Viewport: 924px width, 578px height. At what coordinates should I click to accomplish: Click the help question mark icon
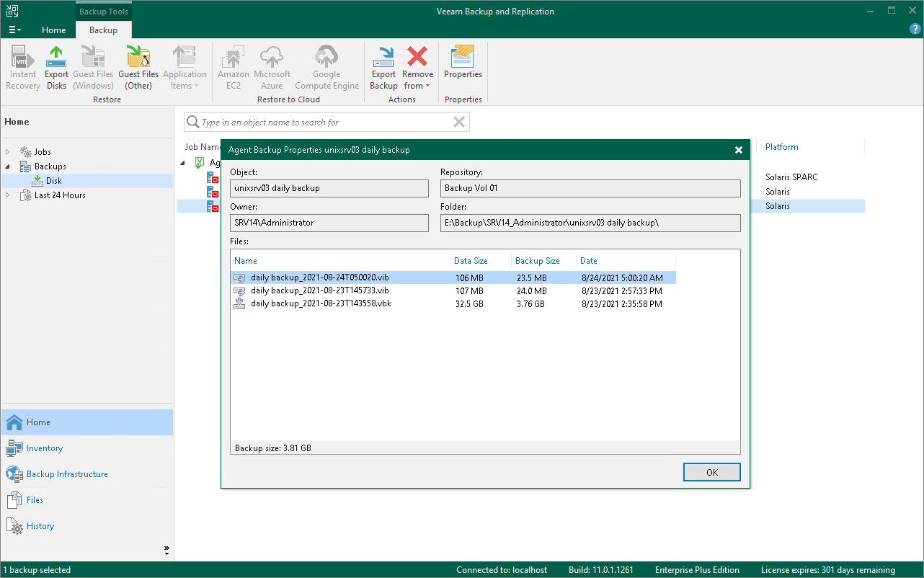click(915, 30)
